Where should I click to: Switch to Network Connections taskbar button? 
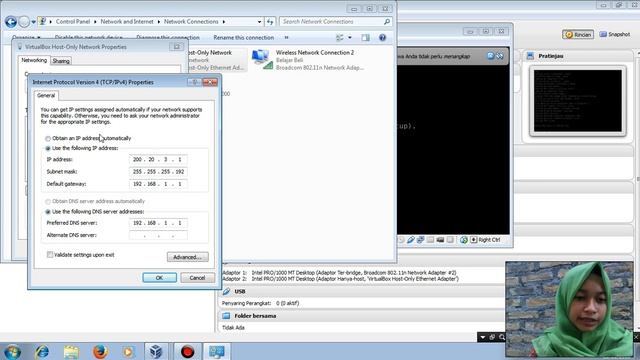click(x=217, y=351)
